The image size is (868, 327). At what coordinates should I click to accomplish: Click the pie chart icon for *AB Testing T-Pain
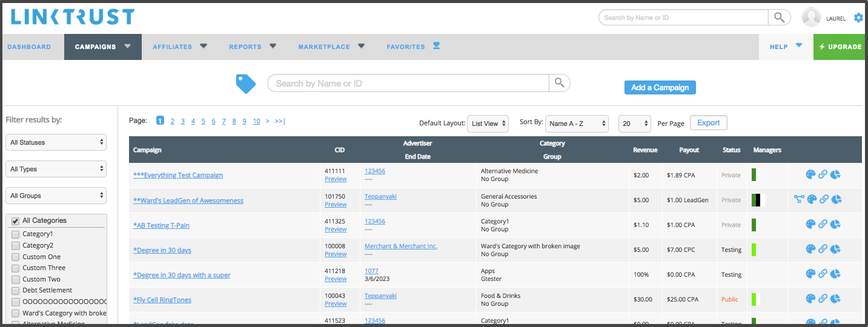pos(835,224)
